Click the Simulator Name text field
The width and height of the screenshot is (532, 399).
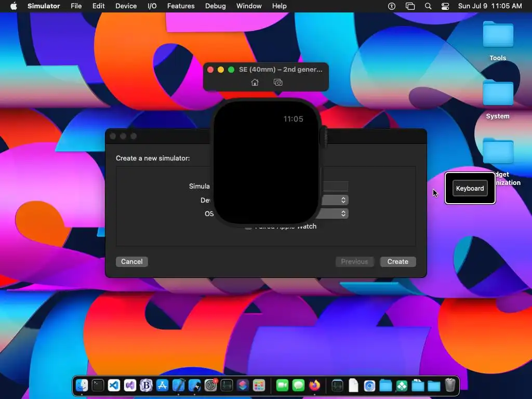click(335, 186)
